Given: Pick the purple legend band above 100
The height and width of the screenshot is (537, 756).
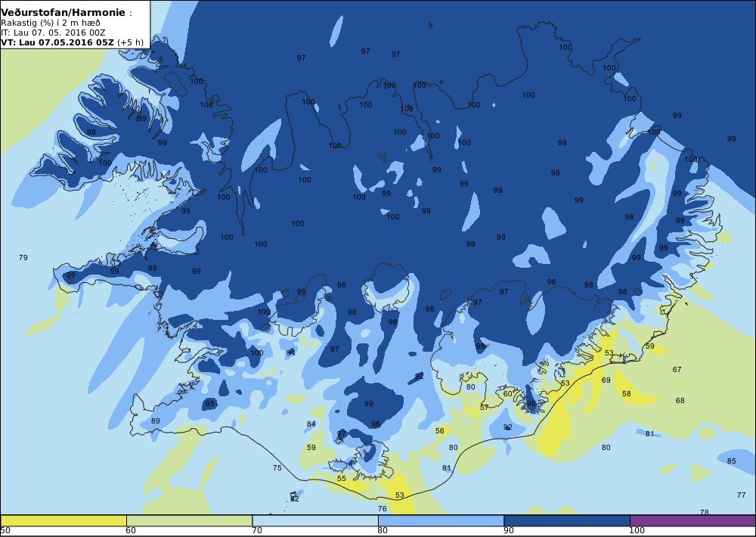Looking at the screenshot, I should pos(692,520).
